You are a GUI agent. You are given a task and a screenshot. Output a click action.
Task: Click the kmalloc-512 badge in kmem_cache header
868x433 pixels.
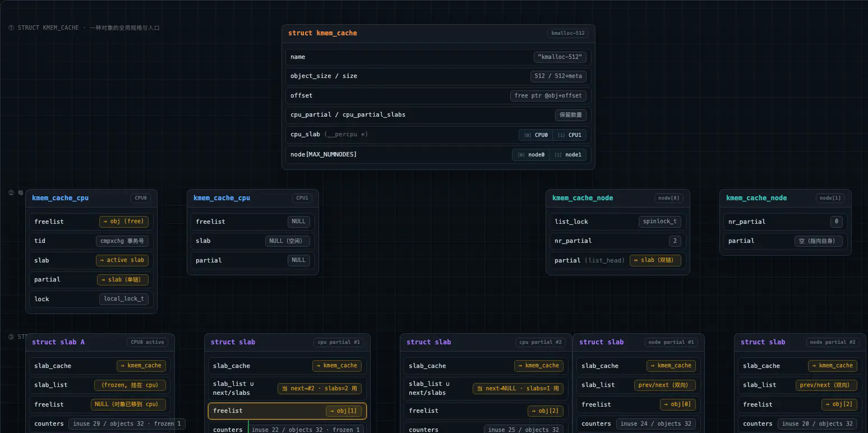coord(568,33)
